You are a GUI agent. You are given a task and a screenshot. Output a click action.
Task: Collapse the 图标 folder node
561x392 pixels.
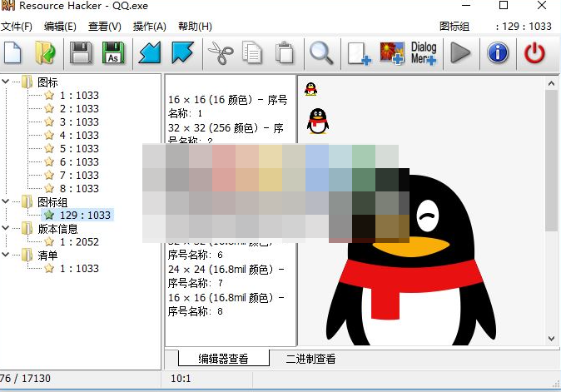coord(5,82)
